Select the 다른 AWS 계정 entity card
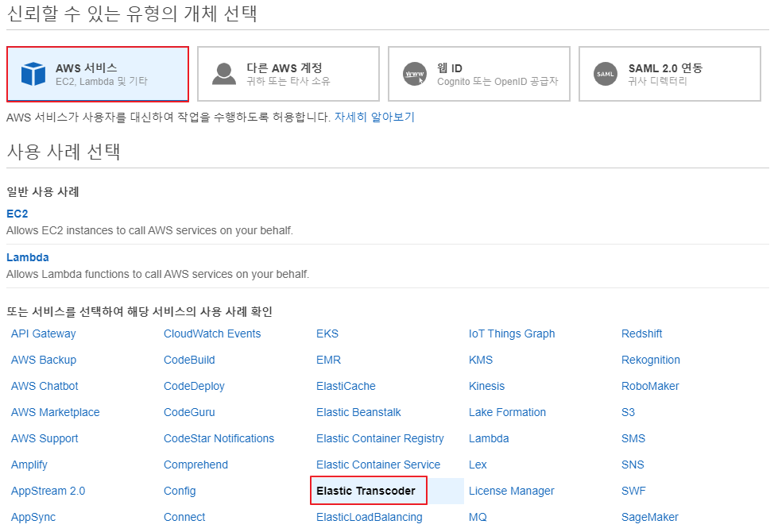Image resolution: width=778 pixels, height=532 pixels. pos(288,74)
